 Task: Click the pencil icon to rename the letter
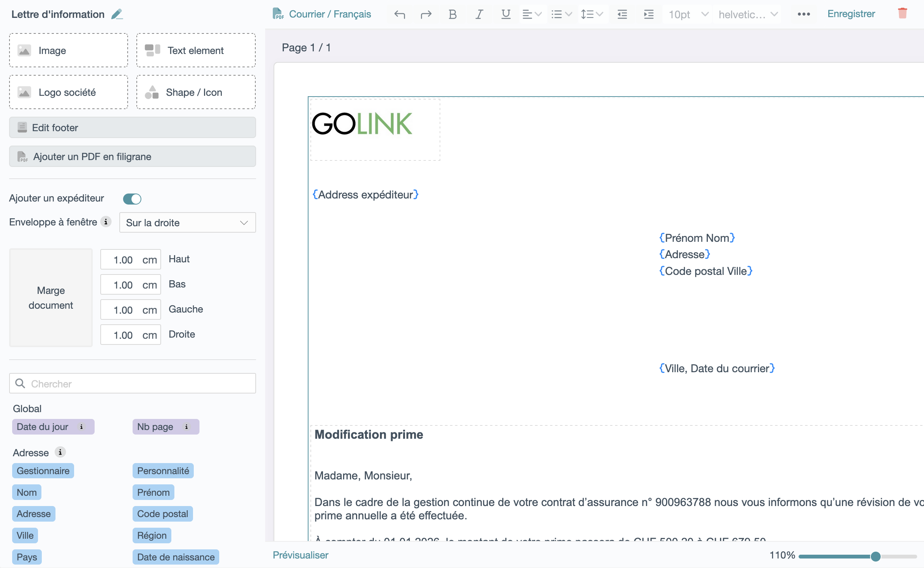[117, 14]
